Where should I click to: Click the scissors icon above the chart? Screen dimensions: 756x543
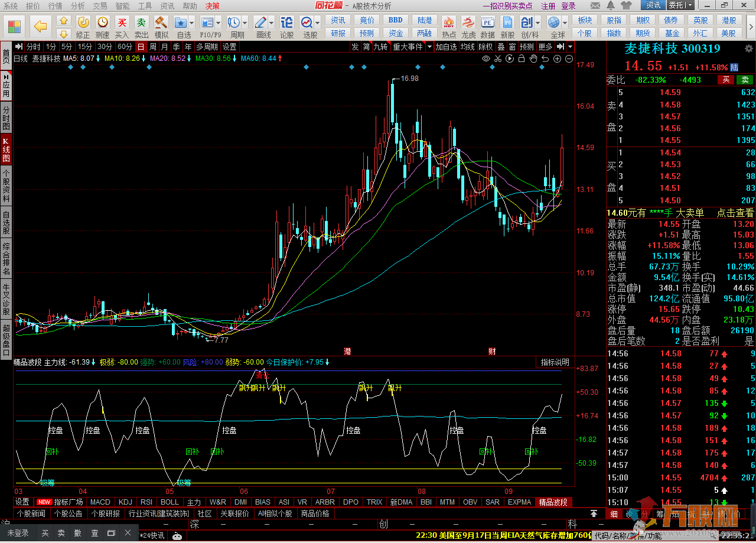pos(498,58)
